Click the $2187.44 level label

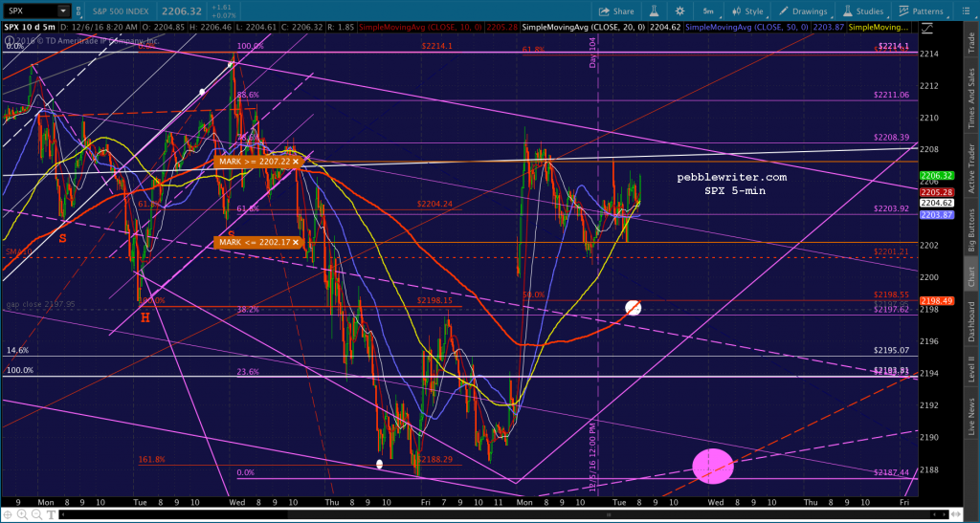[x=891, y=473]
